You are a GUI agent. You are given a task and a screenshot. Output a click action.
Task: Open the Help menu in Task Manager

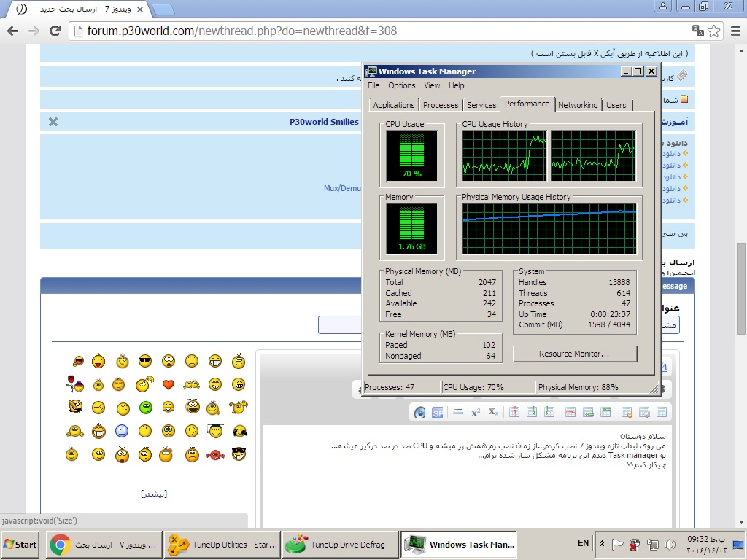[x=457, y=85]
